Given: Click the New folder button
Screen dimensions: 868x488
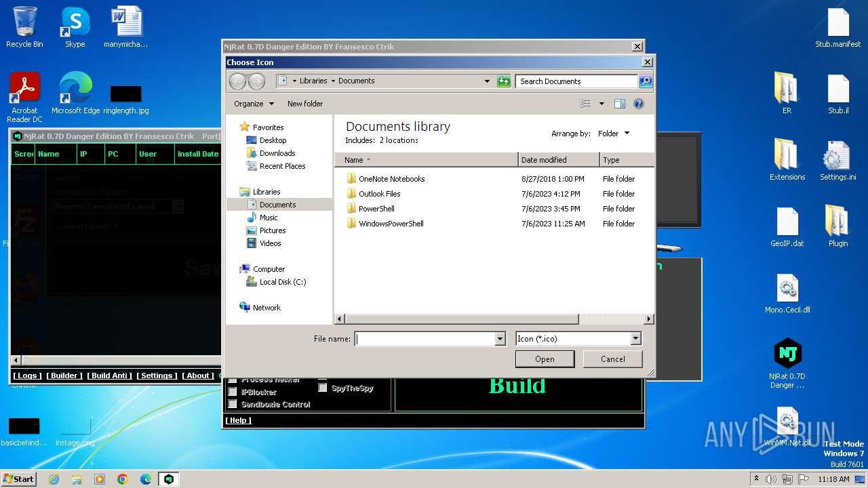Looking at the screenshot, I should pyautogui.click(x=305, y=104).
